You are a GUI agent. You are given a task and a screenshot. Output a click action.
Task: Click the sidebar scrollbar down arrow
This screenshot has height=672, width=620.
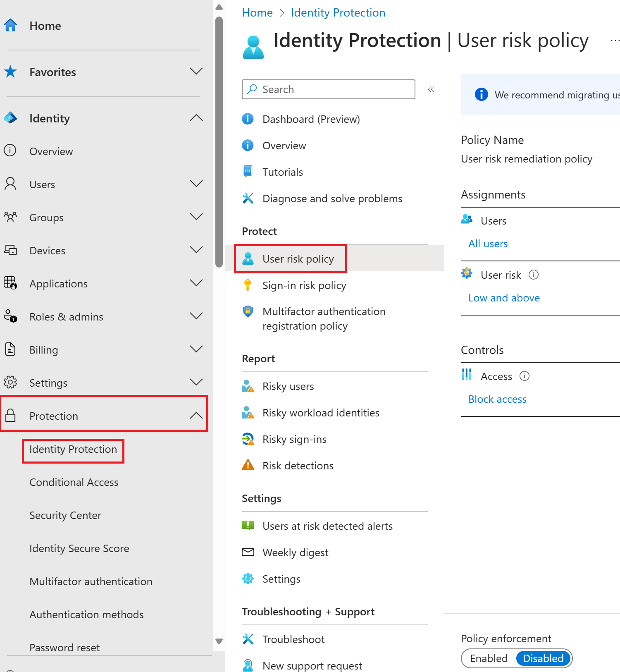pos(219,641)
